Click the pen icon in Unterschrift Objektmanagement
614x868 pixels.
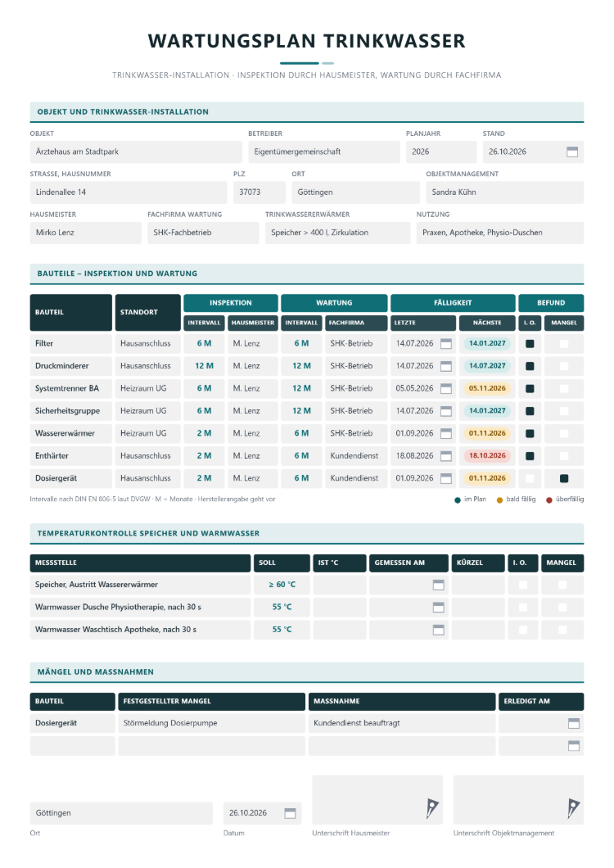point(573,808)
